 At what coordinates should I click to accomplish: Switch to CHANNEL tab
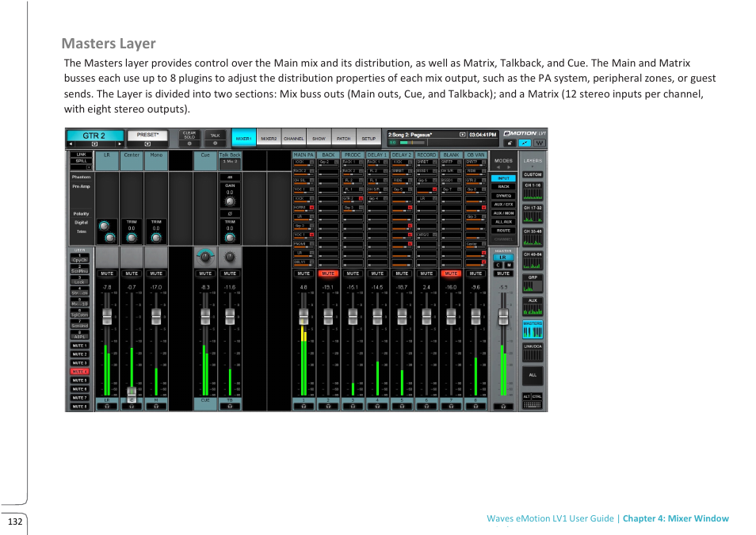coord(294,138)
